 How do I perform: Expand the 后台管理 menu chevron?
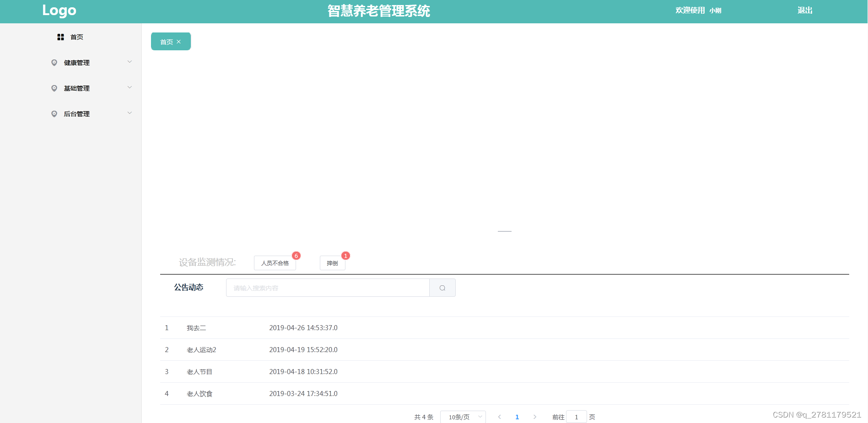pyautogui.click(x=129, y=113)
